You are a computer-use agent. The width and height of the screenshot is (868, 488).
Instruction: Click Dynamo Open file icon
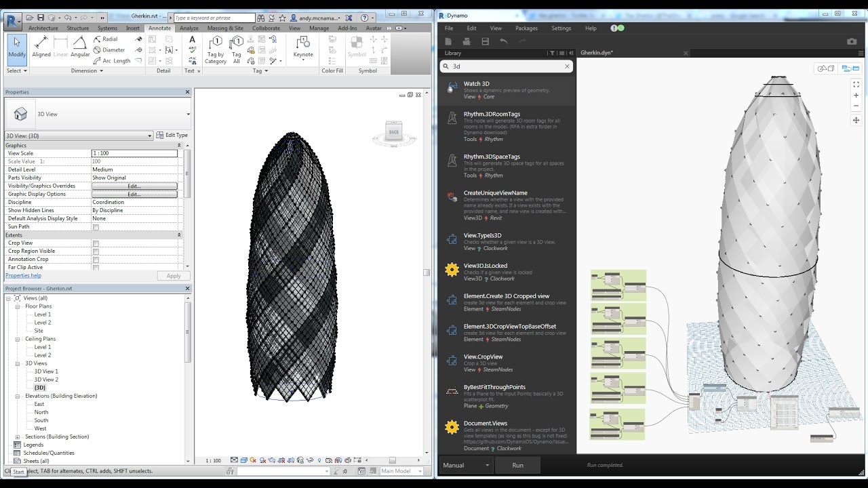coord(467,41)
